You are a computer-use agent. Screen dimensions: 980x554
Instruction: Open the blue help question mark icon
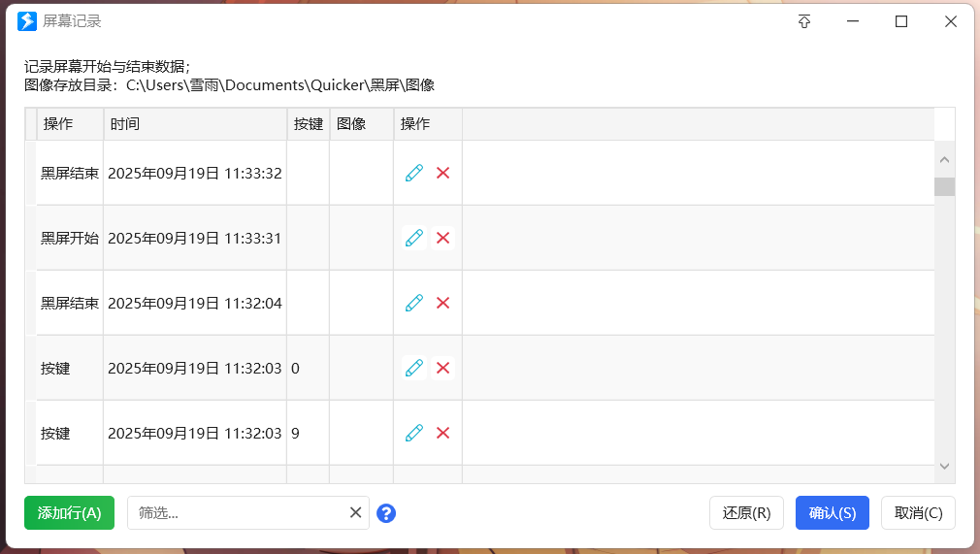click(386, 513)
